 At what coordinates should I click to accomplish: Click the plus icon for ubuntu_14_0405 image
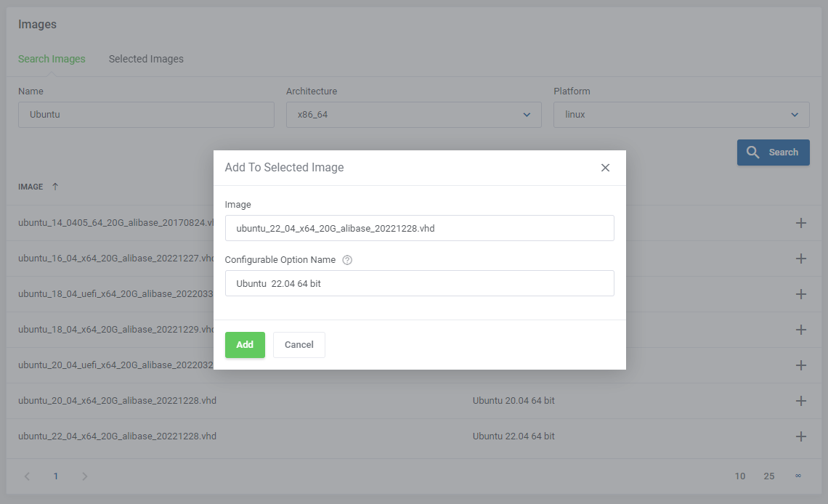pyautogui.click(x=801, y=223)
